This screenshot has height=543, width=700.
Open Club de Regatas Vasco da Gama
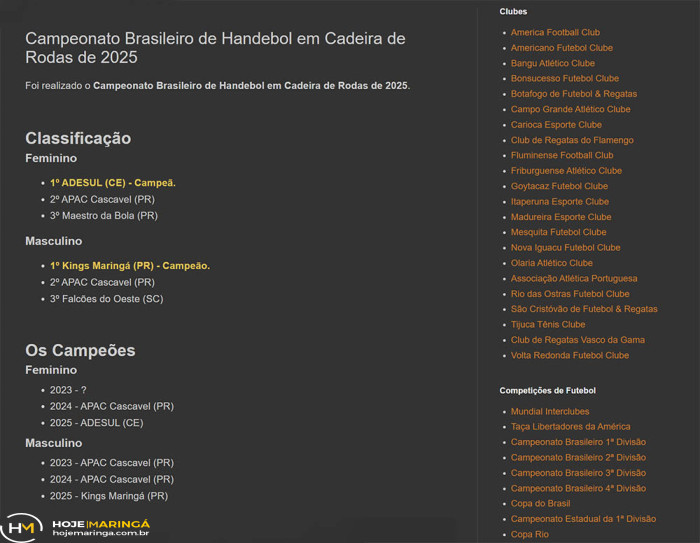pyautogui.click(x=578, y=339)
